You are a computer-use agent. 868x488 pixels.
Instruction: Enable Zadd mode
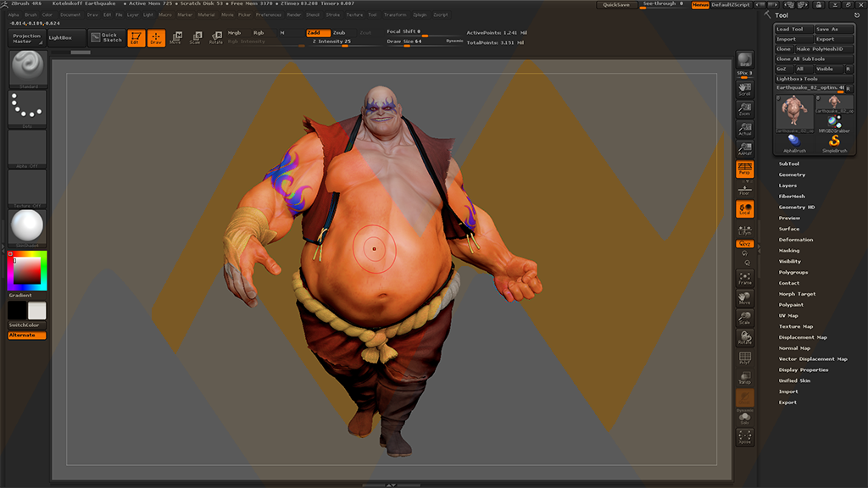click(319, 33)
